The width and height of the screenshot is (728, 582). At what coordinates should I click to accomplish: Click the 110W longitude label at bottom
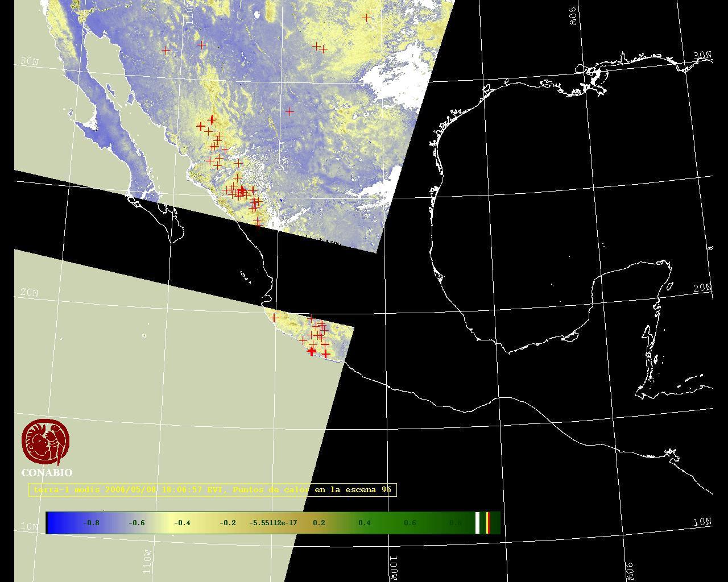click(147, 561)
